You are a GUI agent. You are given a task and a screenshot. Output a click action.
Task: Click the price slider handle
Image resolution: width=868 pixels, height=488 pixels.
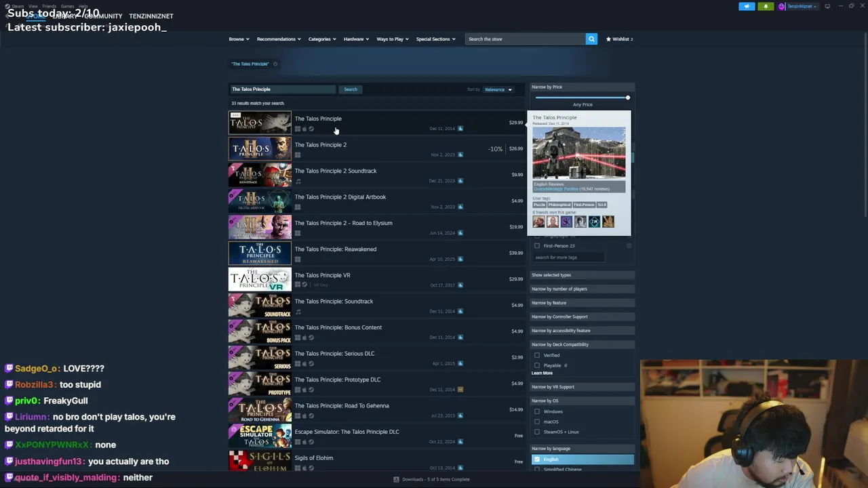[x=628, y=98]
